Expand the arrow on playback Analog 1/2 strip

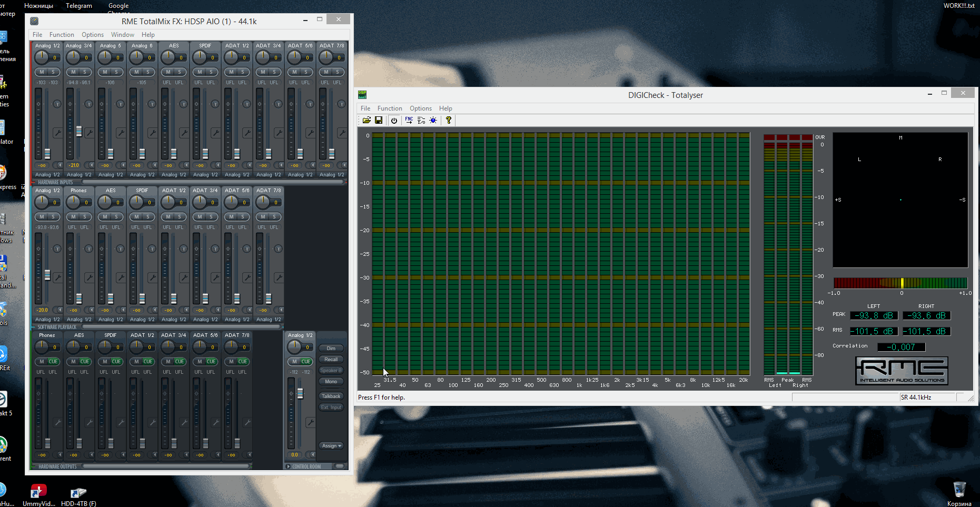[x=60, y=310]
